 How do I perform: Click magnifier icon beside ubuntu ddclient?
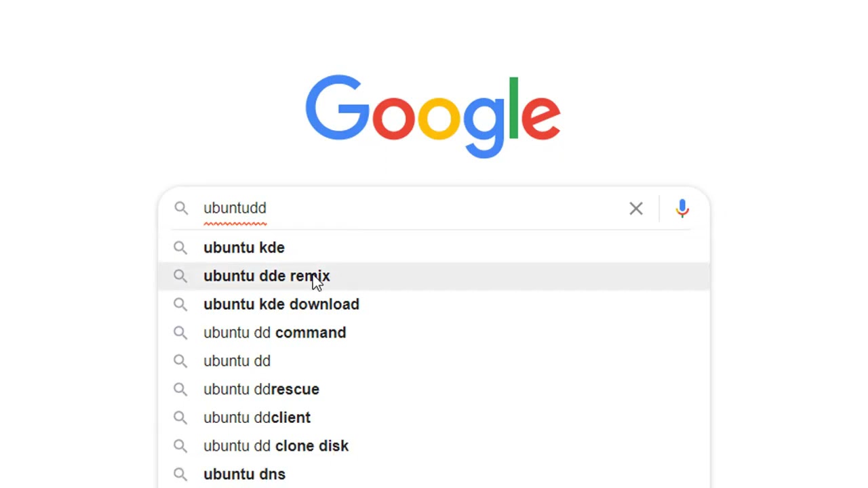coord(180,418)
